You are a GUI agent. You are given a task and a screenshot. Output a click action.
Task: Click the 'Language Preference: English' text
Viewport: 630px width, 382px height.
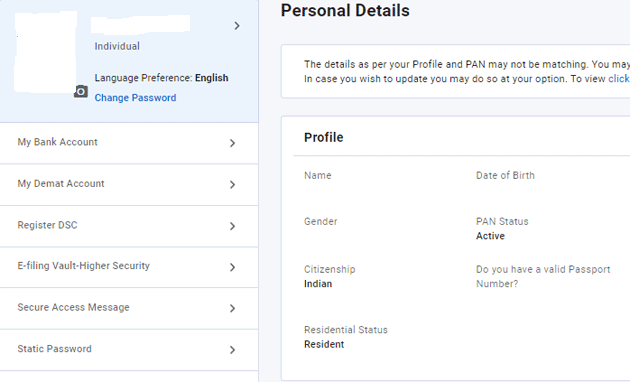161,78
